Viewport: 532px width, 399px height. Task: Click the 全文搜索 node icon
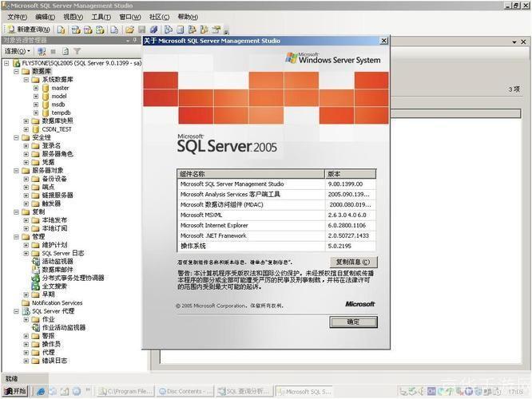click(36, 286)
